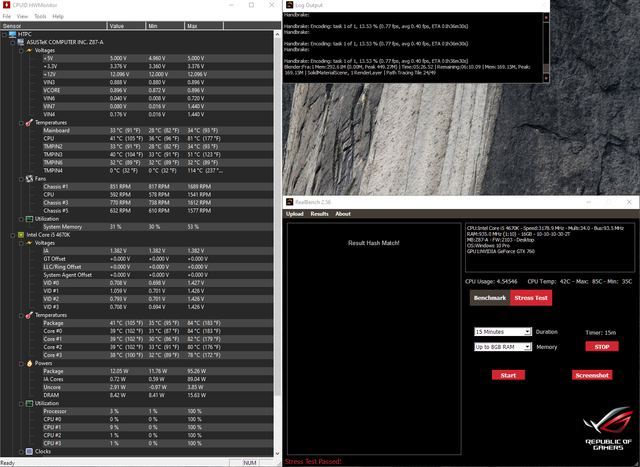Click the HWMonitor app icon in title bar
Image resolution: width=640 pixels, height=467 pixels.
[x=6, y=5]
